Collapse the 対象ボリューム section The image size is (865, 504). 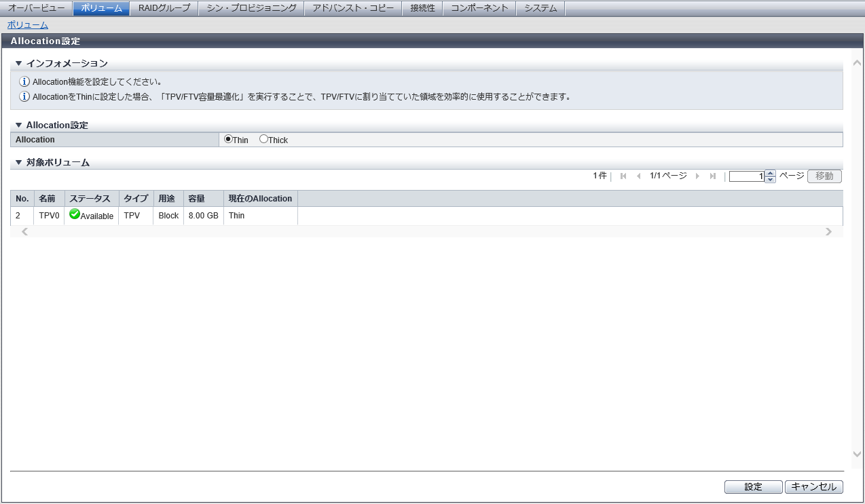19,163
